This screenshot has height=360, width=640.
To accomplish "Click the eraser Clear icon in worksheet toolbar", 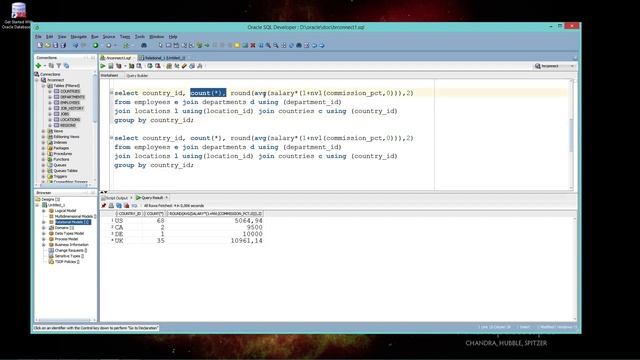I will (184, 66).
